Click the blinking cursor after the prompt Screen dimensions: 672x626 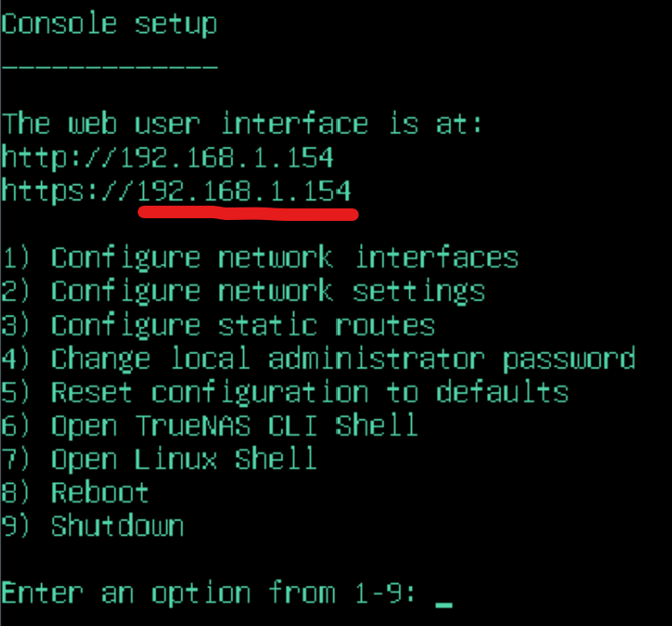coord(443,603)
